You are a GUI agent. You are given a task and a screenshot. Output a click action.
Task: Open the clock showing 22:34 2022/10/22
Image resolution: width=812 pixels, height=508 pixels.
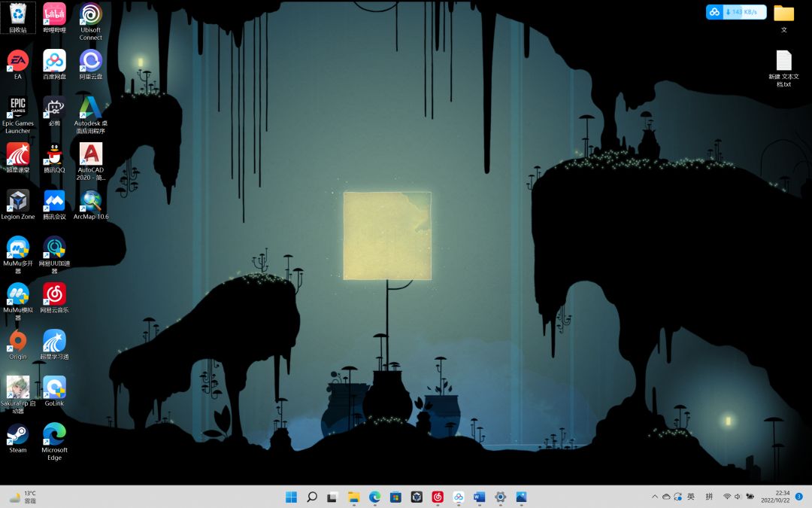(775, 497)
